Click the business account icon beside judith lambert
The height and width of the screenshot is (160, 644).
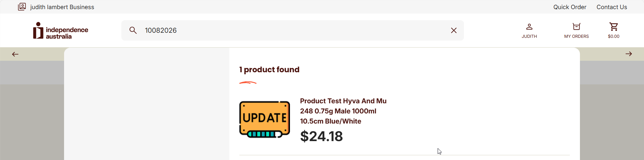22,7
